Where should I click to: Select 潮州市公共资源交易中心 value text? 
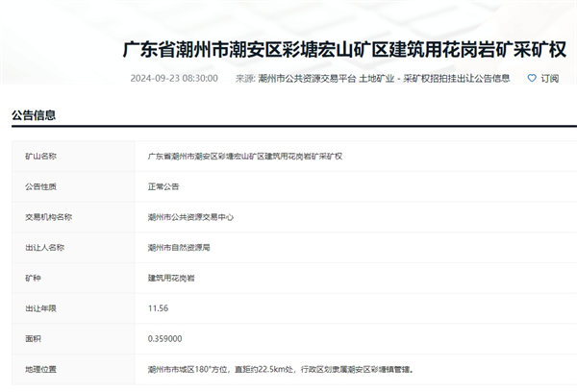coord(190,216)
